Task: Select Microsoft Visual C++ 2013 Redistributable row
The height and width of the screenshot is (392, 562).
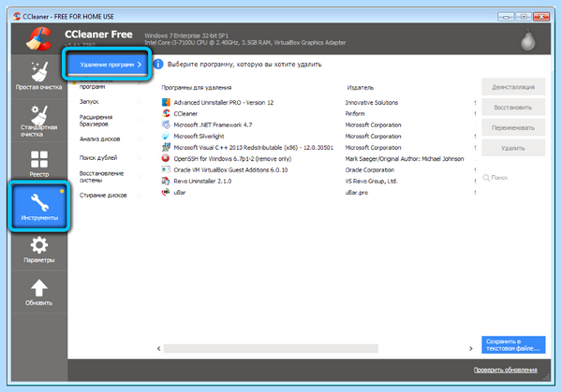Action: (318, 147)
